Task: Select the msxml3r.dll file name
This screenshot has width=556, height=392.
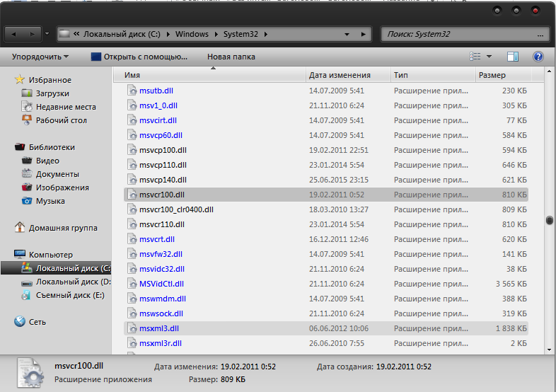Action: coord(161,343)
